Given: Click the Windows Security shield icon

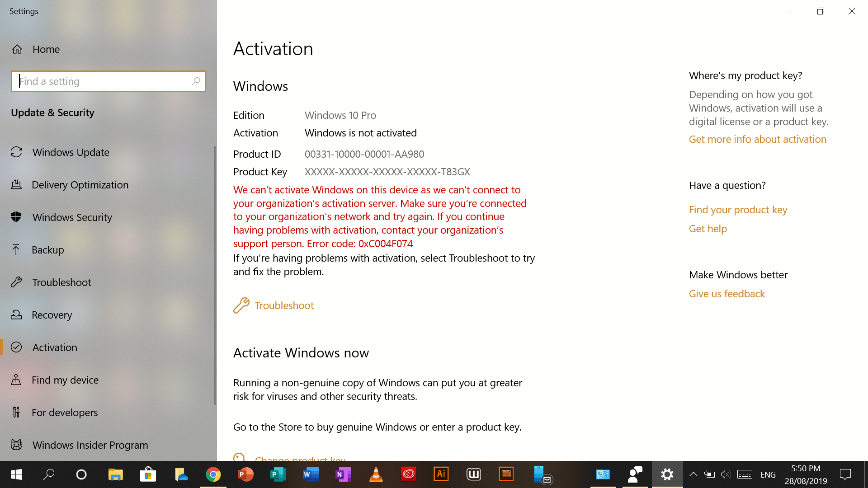Looking at the screenshot, I should 16,217.
